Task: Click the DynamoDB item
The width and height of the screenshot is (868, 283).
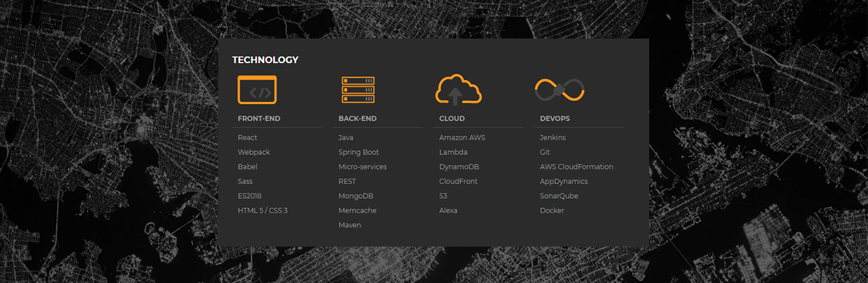Action: coord(459,167)
